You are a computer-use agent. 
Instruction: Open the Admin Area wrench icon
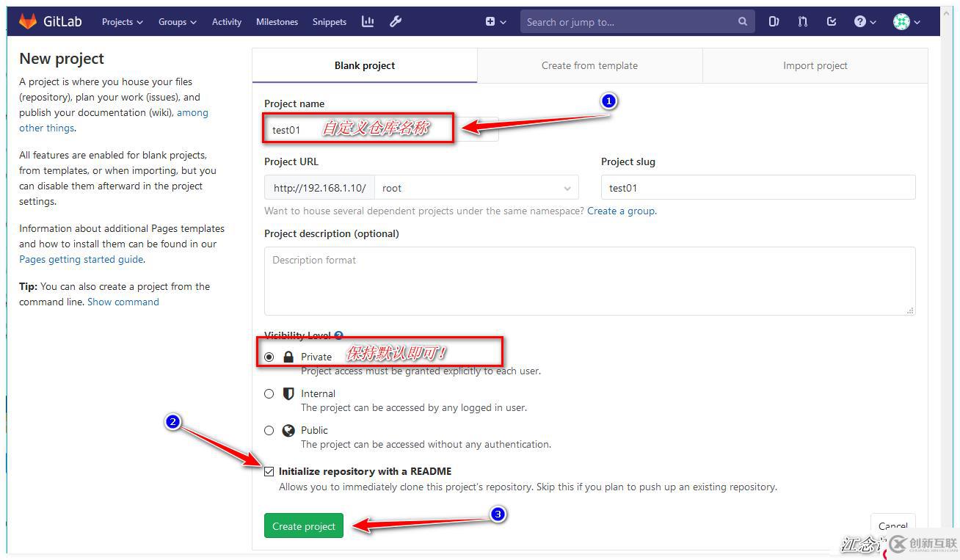396,21
